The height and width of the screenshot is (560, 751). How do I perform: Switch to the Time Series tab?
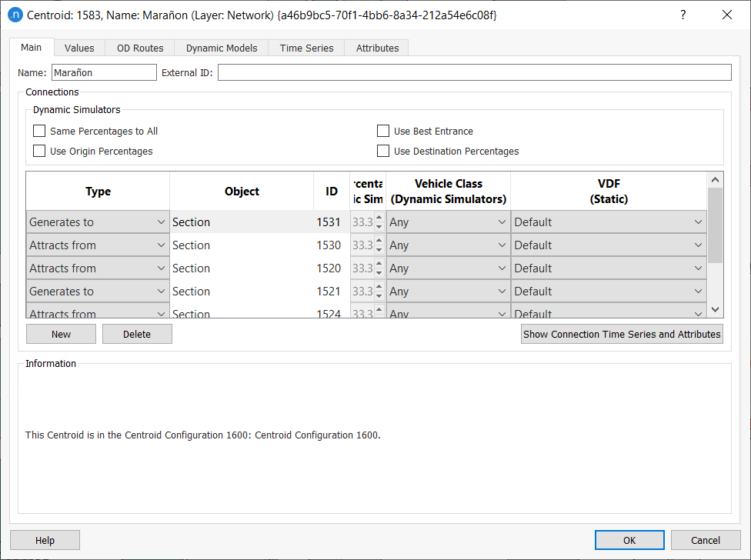click(x=305, y=48)
